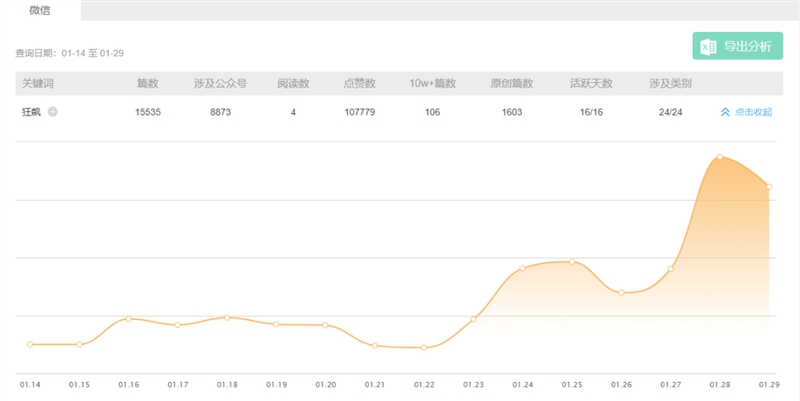Viewport: 800px width, 401px height.
Task: Click the double-chevron collapse icon
Action: tap(726, 112)
